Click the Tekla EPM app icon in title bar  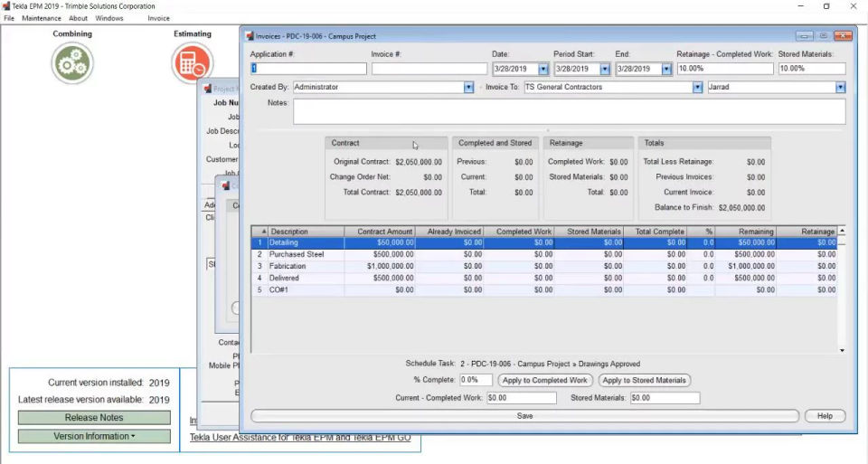pyautogui.click(x=6, y=6)
